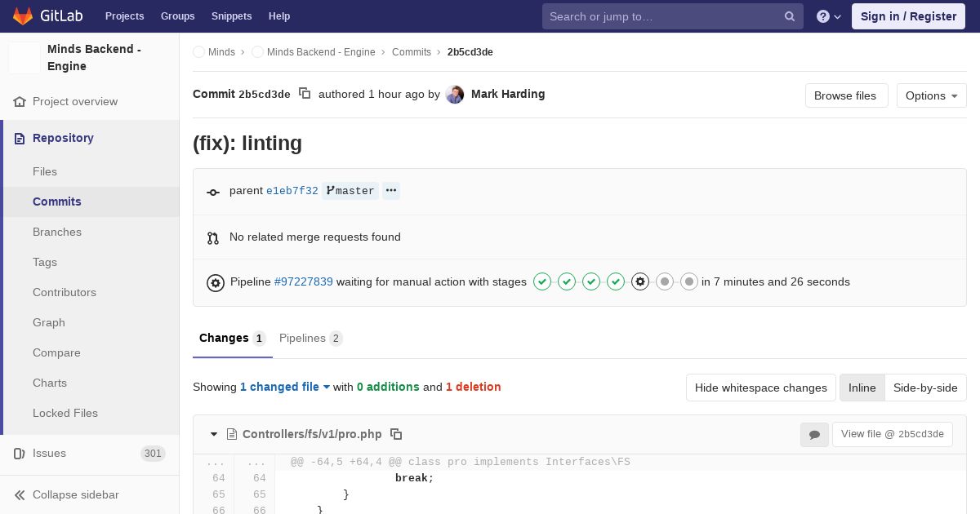
Task: Switch to the Pipelines tab
Action: coord(310,338)
